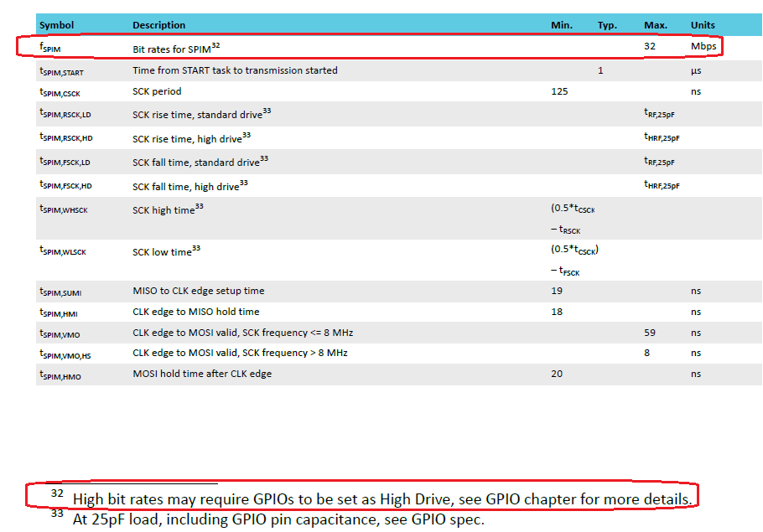The image size is (763, 532).
Task: Click 'MISO to CLK edge setup time' text
Action: [x=198, y=291]
